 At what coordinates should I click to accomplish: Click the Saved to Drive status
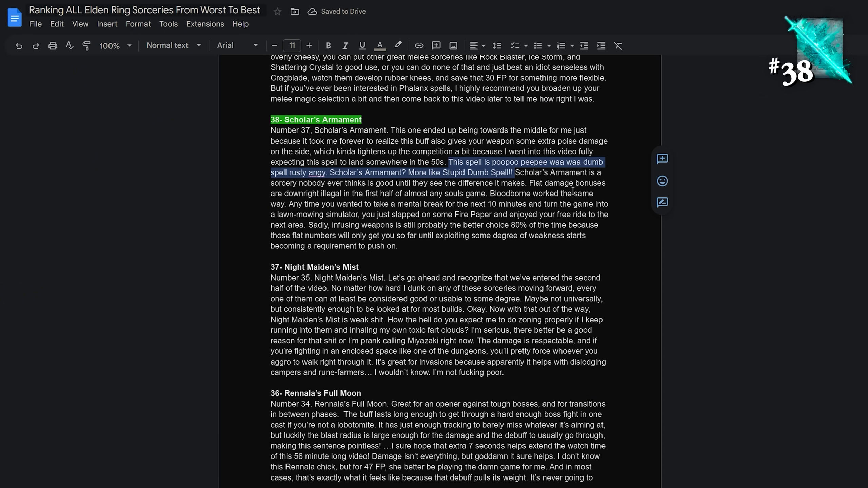click(336, 12)
